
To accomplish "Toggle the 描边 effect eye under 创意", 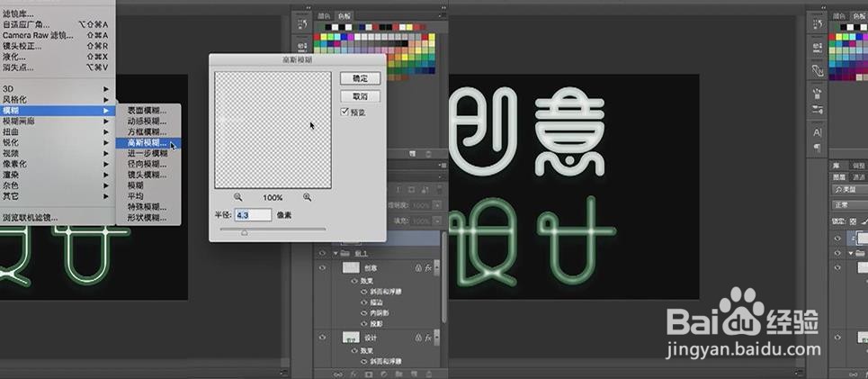I will 364,302.
